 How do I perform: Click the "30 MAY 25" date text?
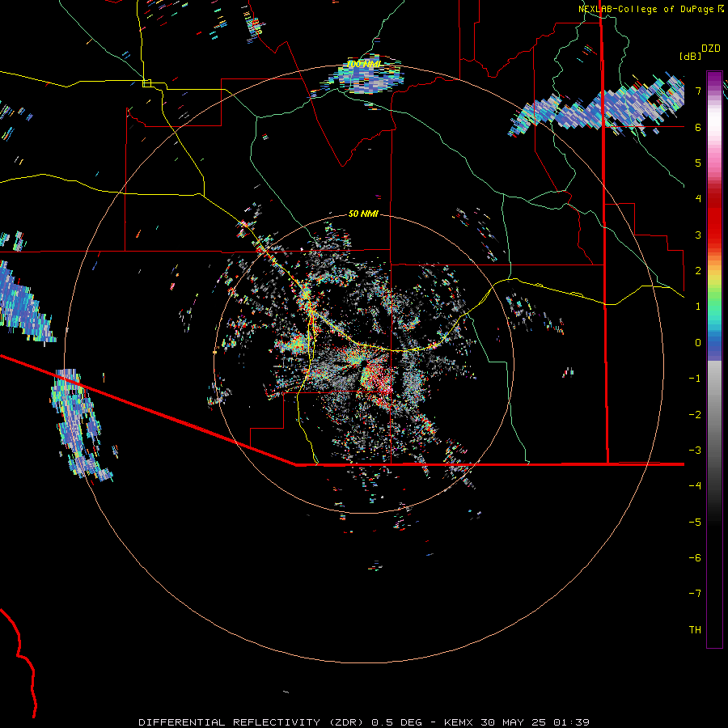click(512, 722)
